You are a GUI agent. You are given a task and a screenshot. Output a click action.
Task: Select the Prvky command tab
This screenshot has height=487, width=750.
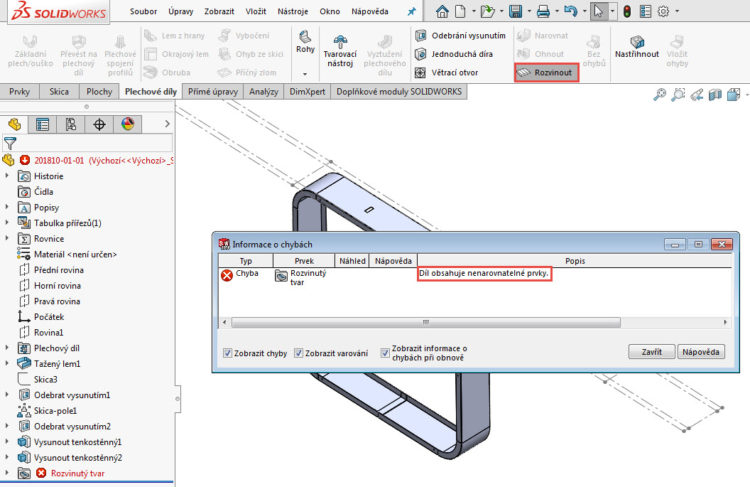tap(19, 91)
